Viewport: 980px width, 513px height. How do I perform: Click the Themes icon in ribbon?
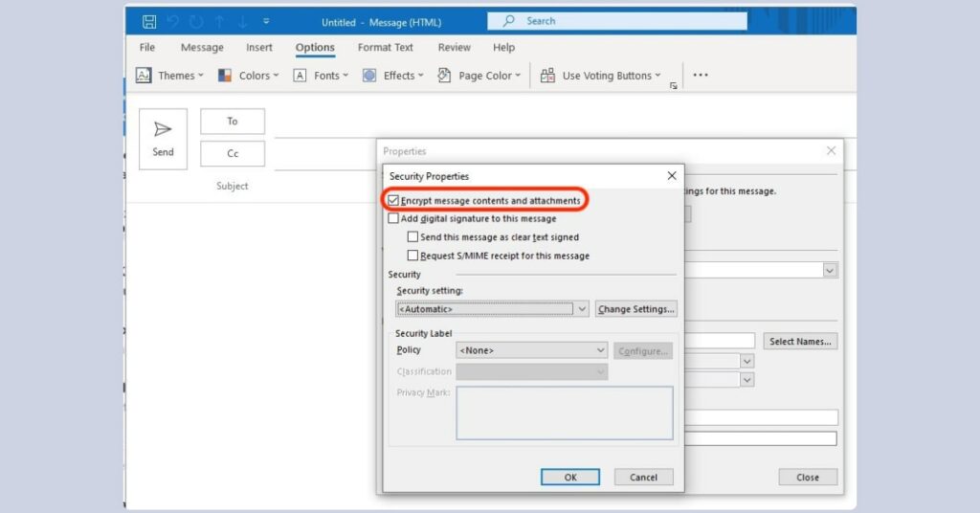pos(144,76)
